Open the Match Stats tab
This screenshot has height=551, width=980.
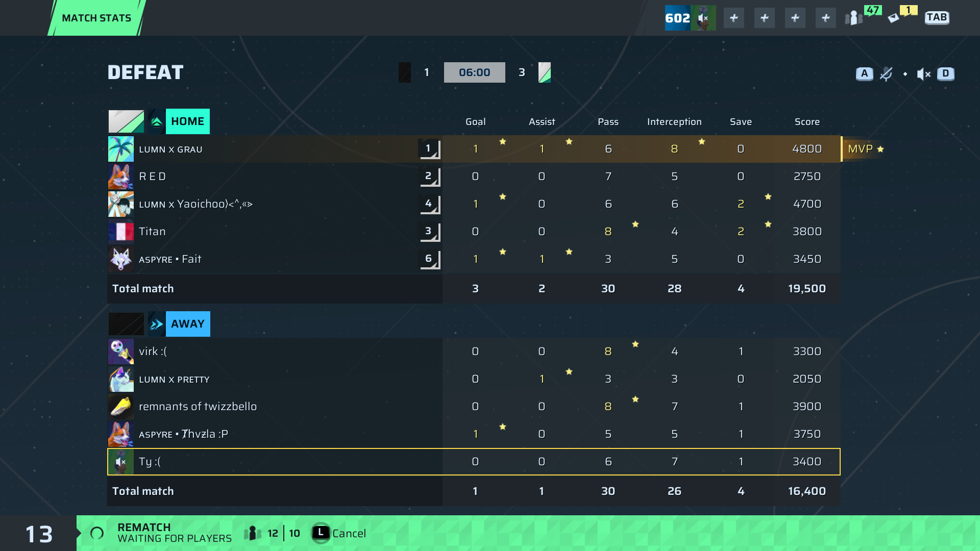(96, 18)
